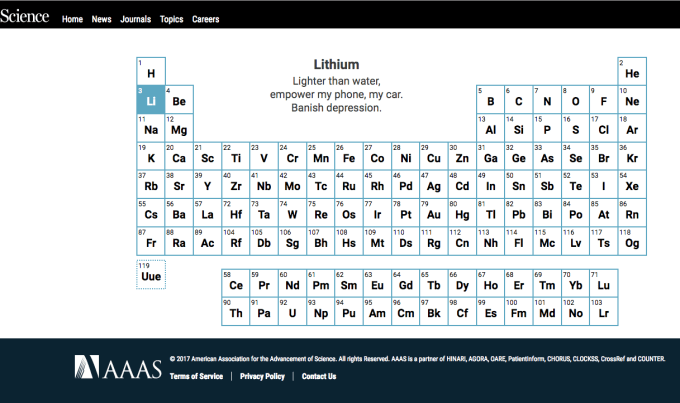Click the Science logo in header

(25, 17)
